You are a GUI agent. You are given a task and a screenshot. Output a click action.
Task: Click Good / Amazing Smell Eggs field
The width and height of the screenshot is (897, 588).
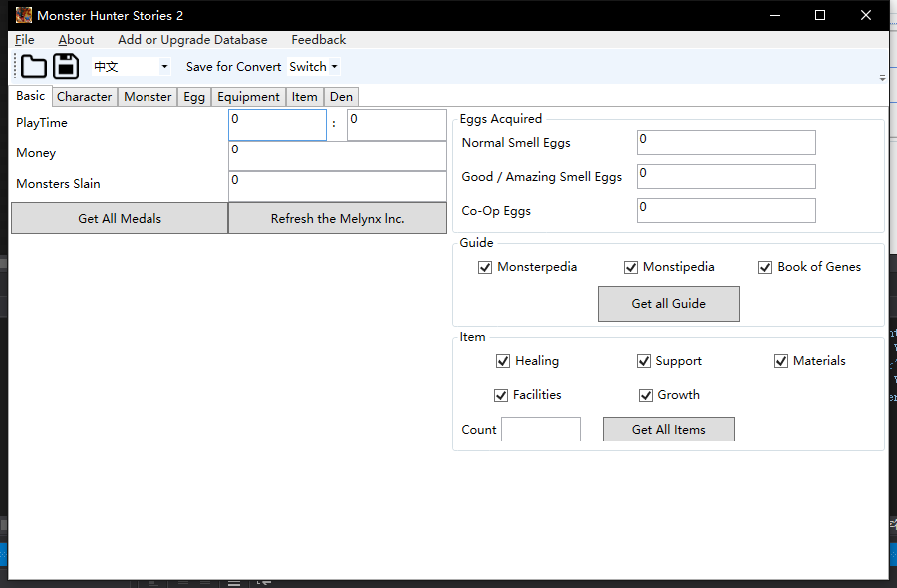coord(727,176)
